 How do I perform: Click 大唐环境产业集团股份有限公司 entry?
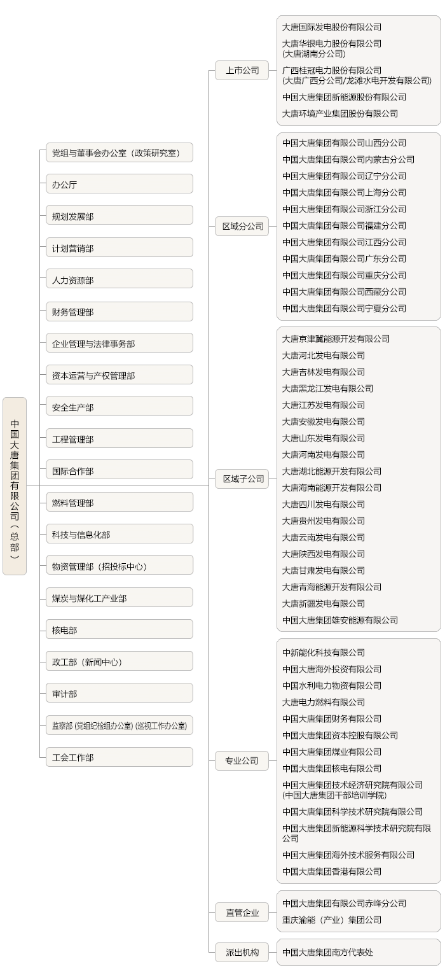pos(340,114)
